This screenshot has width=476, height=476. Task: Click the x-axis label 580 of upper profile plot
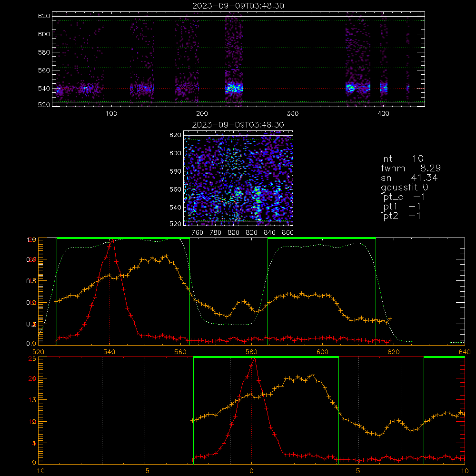coord(251,352)
